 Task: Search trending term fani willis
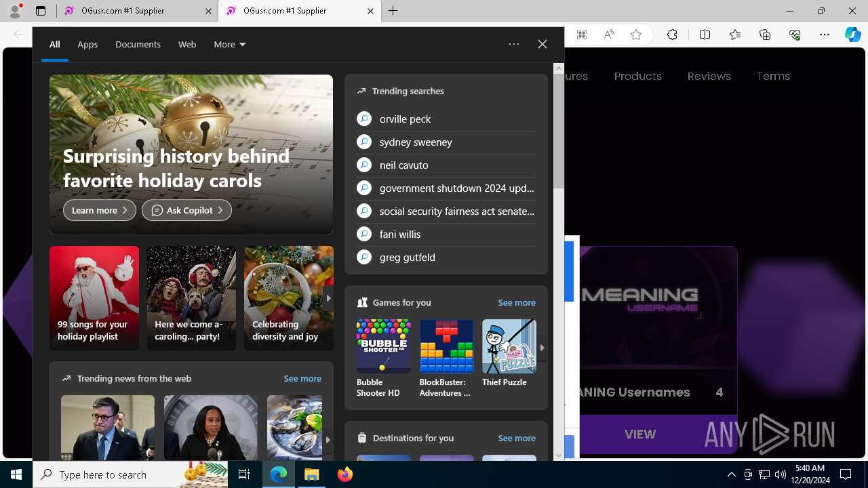pyautogui.click(x=400, y=234)
